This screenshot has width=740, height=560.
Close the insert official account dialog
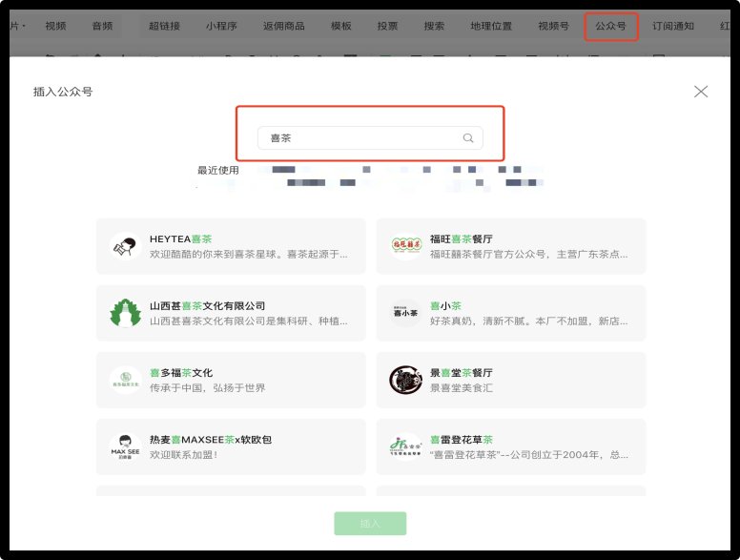tap(701, 92)
